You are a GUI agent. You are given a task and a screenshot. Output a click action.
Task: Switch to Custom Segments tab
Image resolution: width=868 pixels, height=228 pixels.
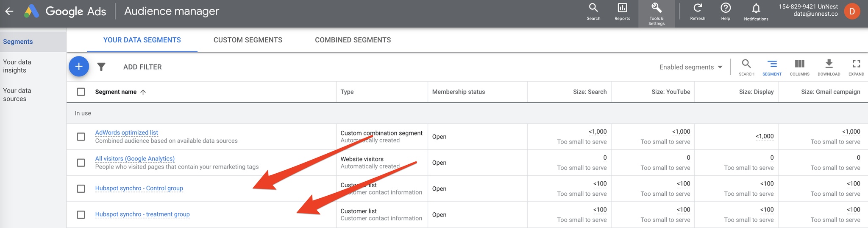[248, 40]
